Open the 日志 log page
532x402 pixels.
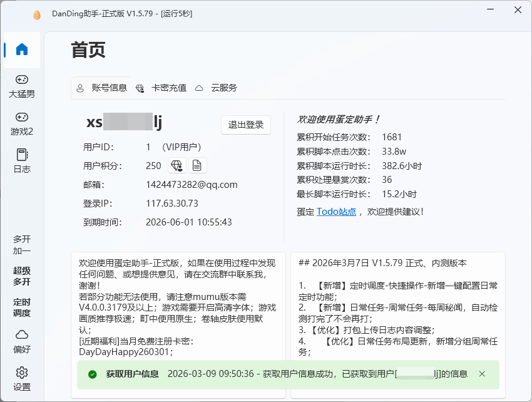[22, 161]
